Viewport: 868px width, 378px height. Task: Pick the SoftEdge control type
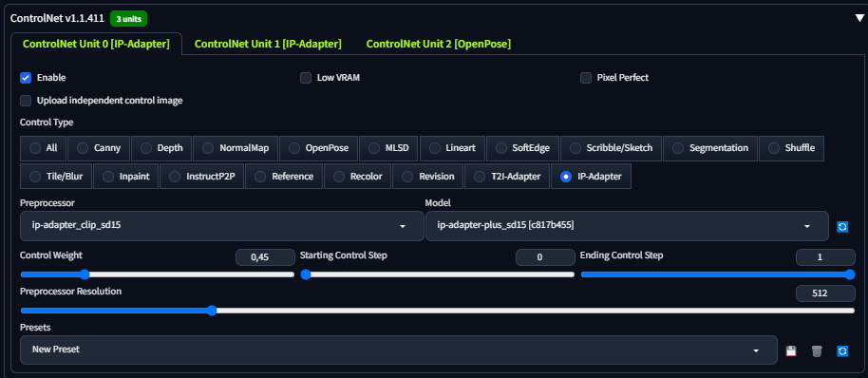coord(522,148)
